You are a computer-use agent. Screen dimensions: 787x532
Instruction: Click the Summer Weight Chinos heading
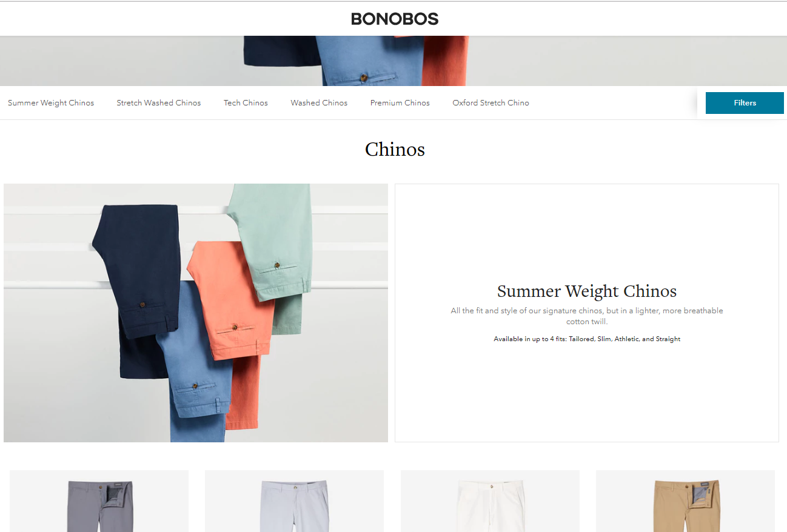click(587, 291)
